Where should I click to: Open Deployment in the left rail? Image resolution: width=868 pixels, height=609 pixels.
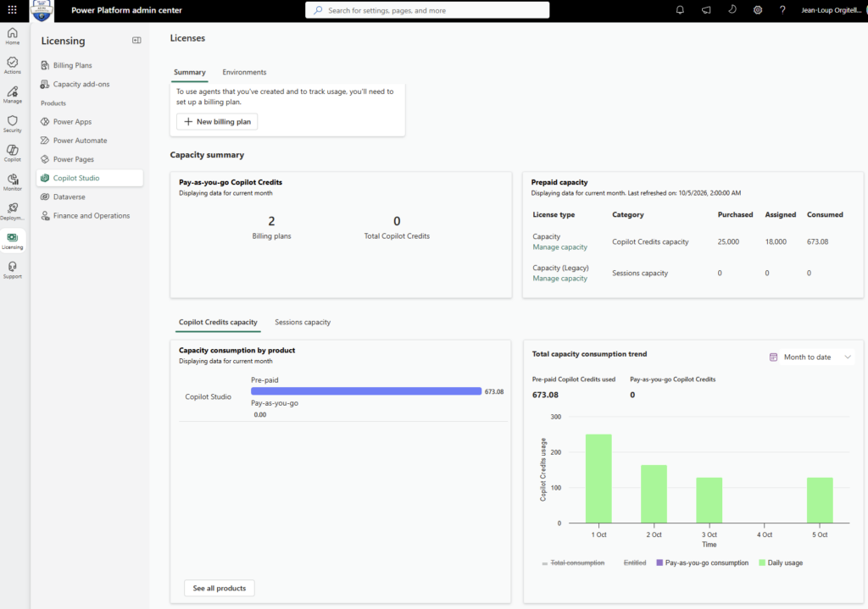(12, 212)
